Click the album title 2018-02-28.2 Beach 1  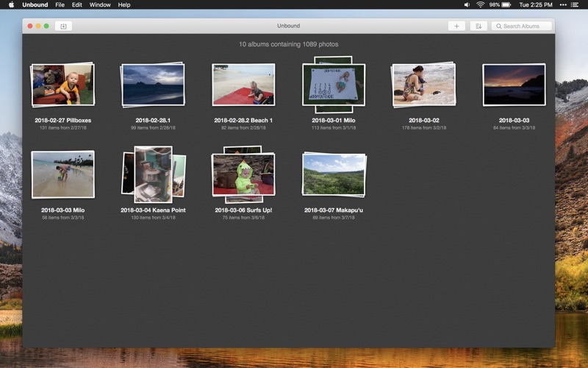point(243,120)
